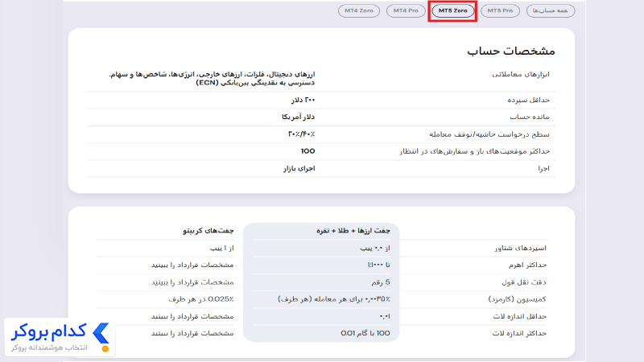Image resolution: width=644 pixels, height=362 pixels.
Task: Click the مانده حساب label
Action: (530, 117)
